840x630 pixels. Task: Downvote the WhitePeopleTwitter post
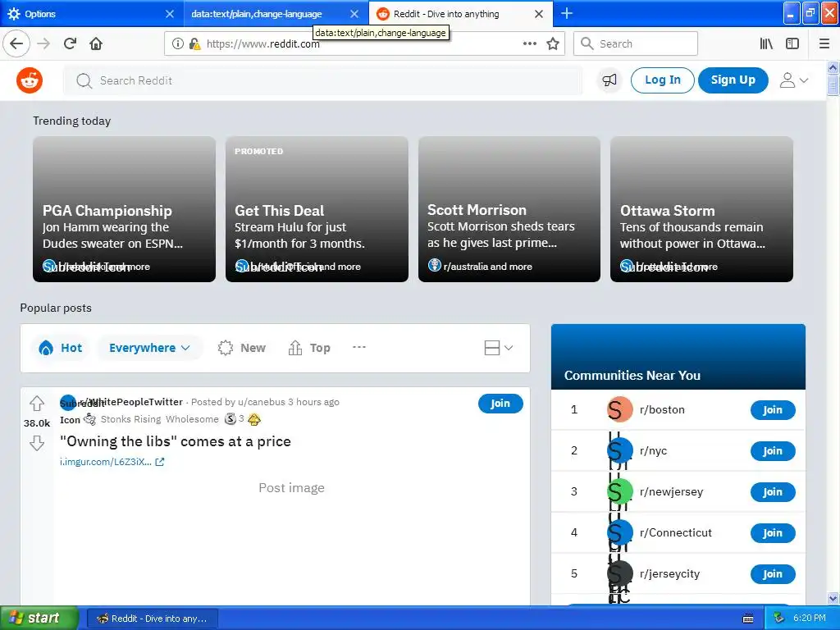[36, 443]
